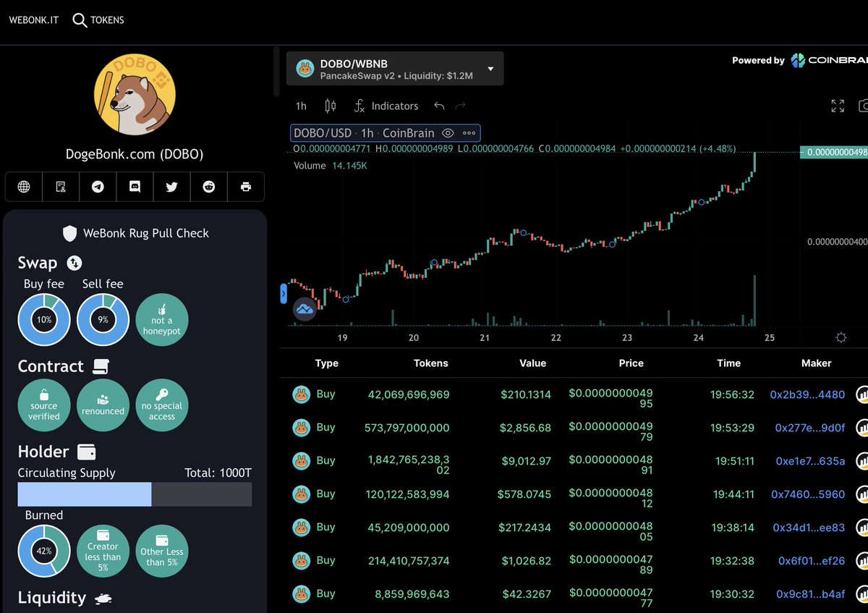Open the ellipsis menu next to CoinBrain
This screenshot has height=613, width=868.
pyautogui.click(x=469, y=132)
